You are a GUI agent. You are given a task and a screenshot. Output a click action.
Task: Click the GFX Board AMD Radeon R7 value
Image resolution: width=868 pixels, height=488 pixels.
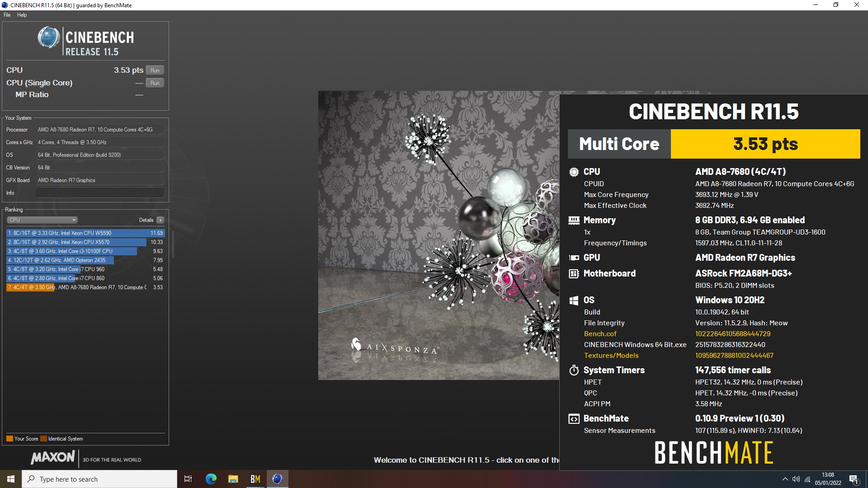pos(99,180)
